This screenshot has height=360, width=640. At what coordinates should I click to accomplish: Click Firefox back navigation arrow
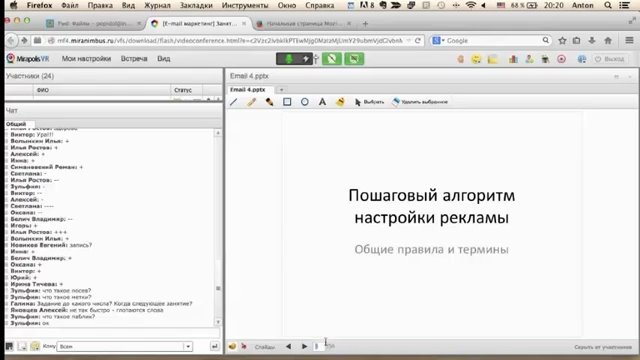tap(11, 40)
